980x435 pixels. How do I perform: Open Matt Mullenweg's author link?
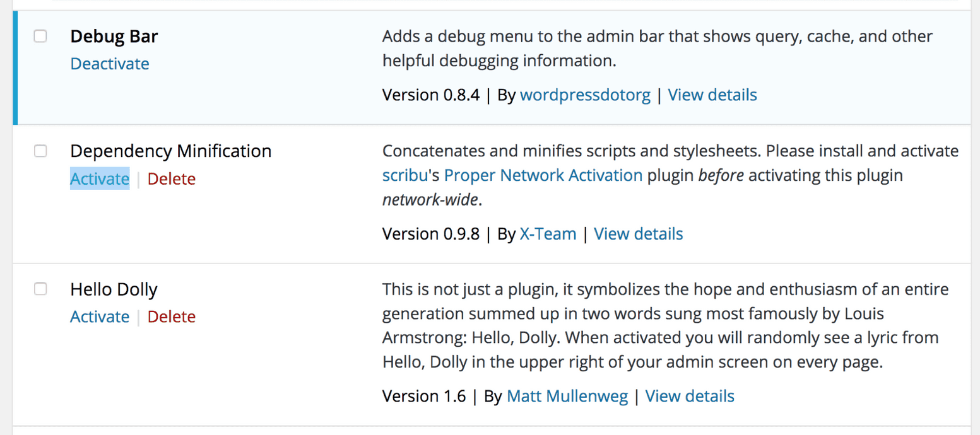pyautogui.click(x=567, y=397)
